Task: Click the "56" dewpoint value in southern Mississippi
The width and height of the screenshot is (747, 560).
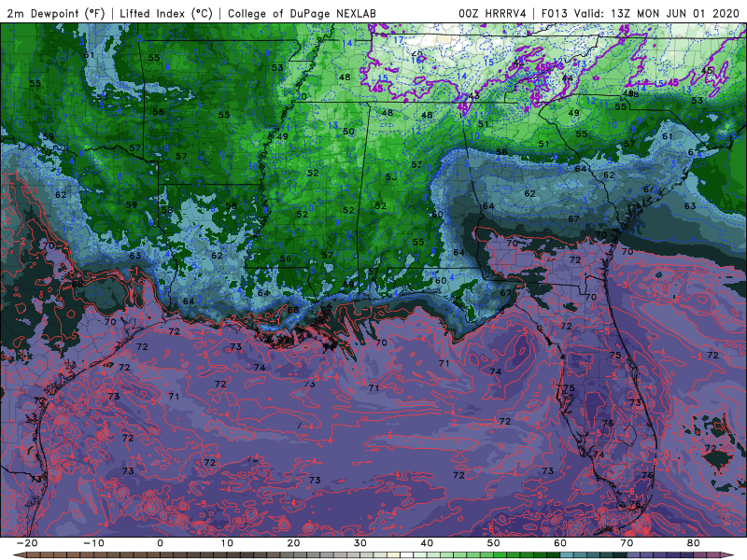Action: (x=286, y=259)
